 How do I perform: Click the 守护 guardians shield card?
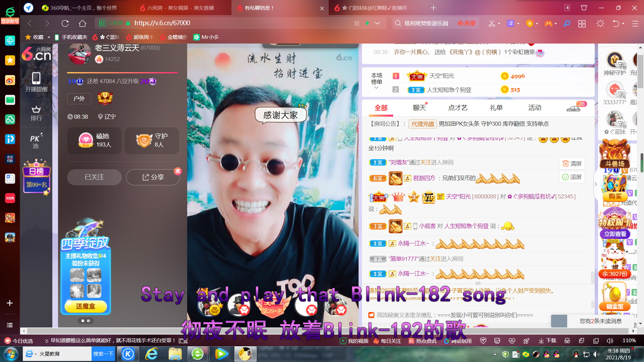[152, 140]
